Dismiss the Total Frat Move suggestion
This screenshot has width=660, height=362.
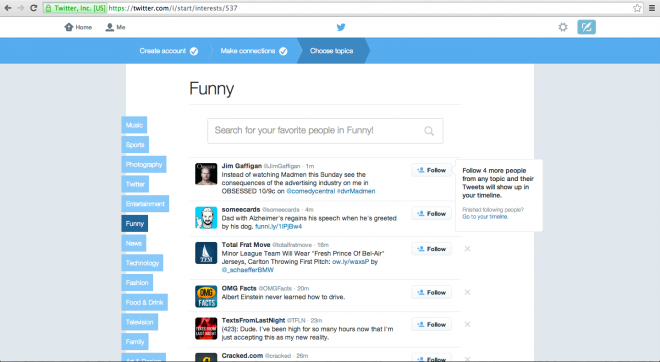[467, 249]
